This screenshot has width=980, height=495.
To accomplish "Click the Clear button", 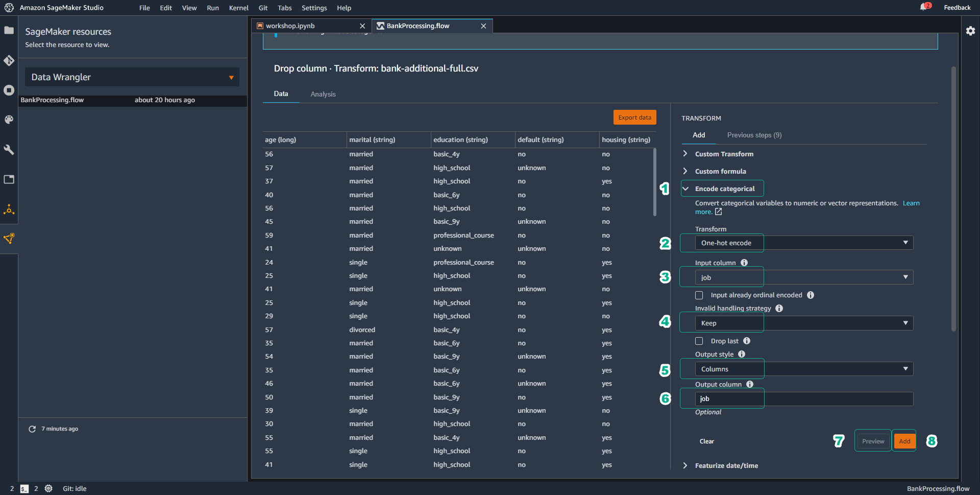I will [707, 441].
